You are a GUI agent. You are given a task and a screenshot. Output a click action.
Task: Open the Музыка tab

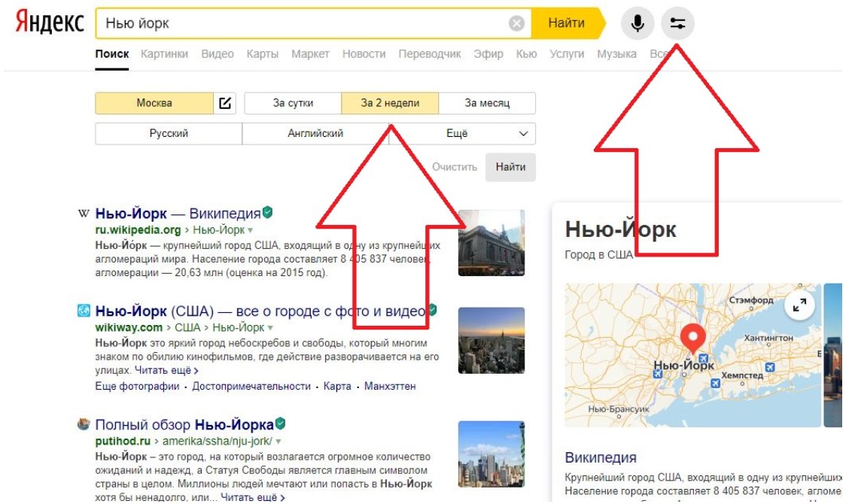[616, 53]
